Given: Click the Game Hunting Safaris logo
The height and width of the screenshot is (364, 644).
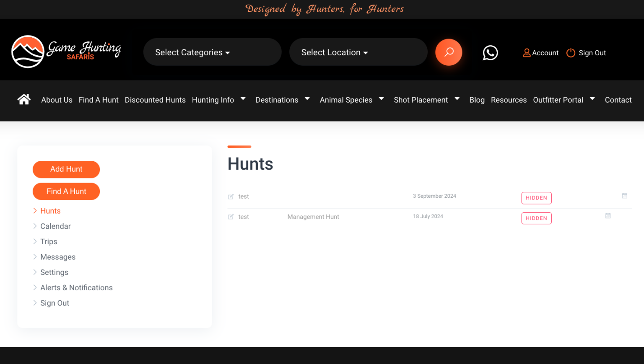Looking at the screenshot, I should pyautogui.click(x=66, y=52).
